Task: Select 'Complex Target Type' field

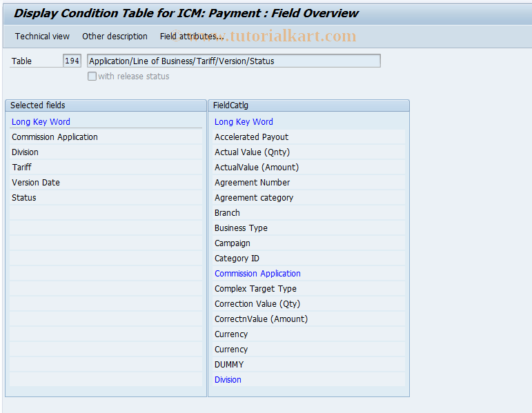Action: coord(309,289)
